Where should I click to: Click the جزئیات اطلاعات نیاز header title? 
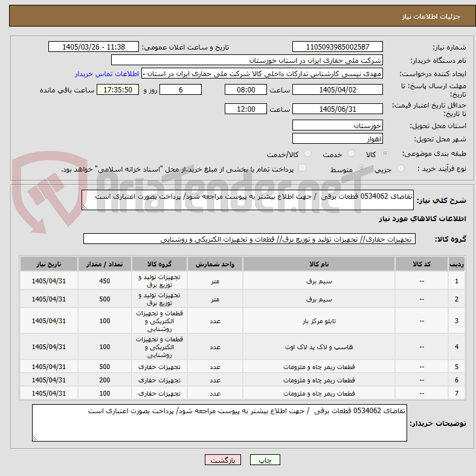click(431, 16)
